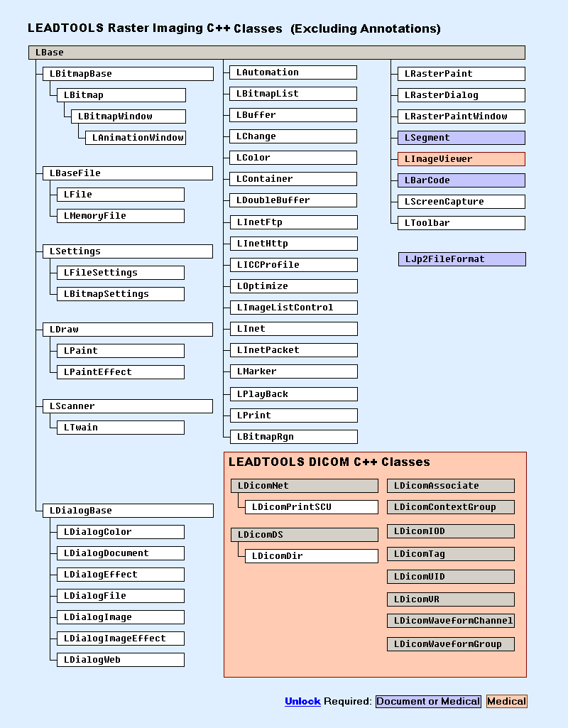Click the LBitmapRgn class box
Screen dimensions: 568x728
pyautogui.click(x=294, y=437)
